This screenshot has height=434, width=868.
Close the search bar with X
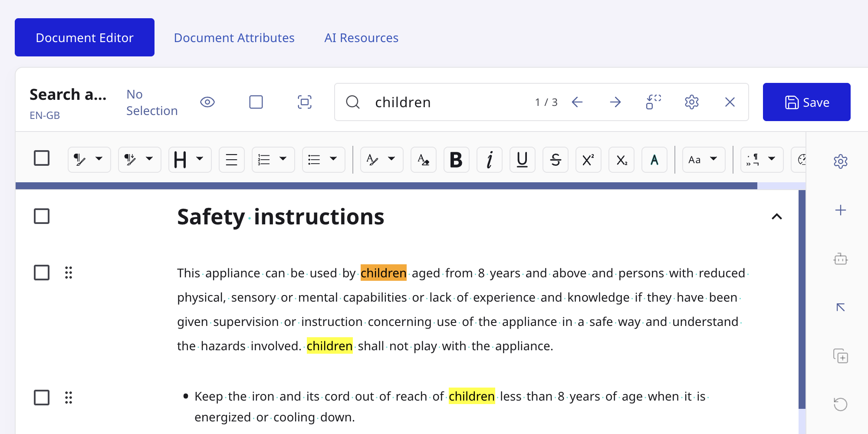730,102
